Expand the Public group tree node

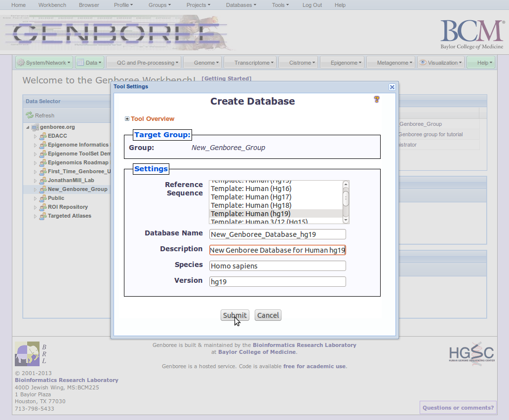pyautogui.click(x=35, y=198)
